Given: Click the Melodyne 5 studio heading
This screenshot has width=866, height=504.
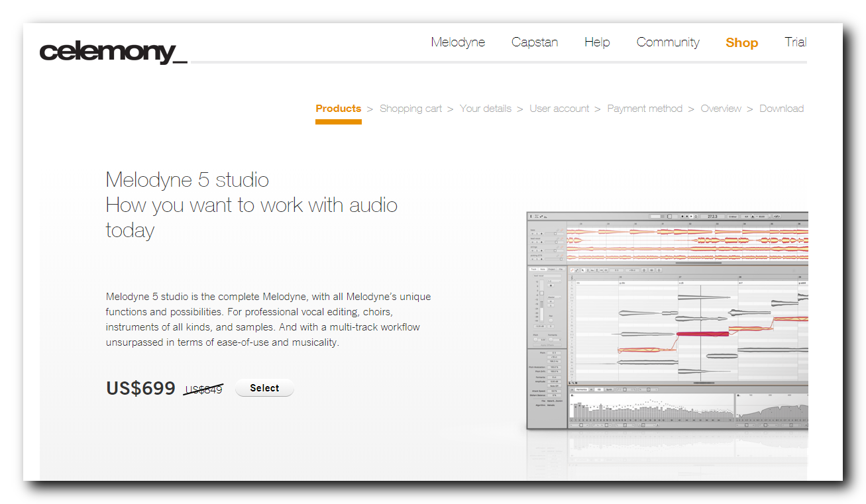Looking at the screenshot, I should [x=251, y=205].
